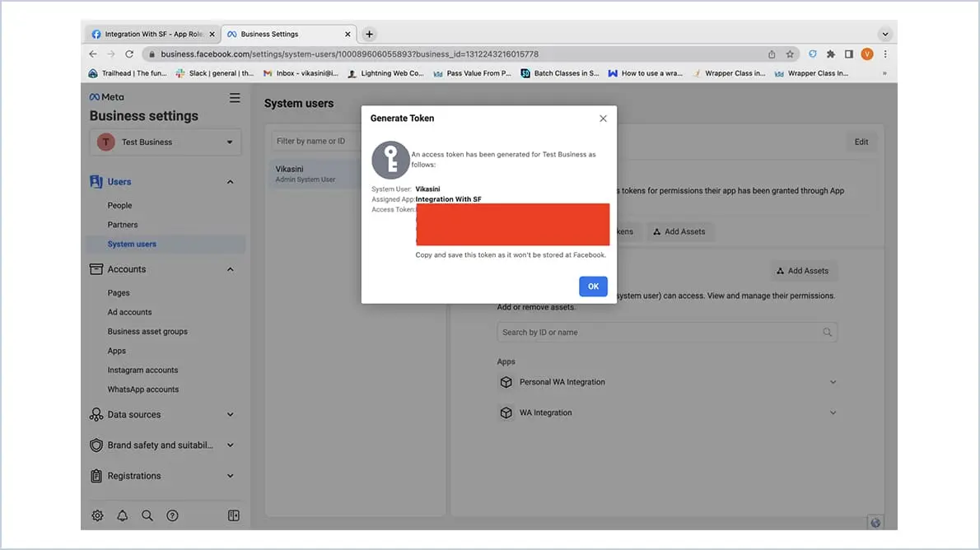Select People in the sidebar
The height and width of the screenshot is (550, 980).
point(119,205)
